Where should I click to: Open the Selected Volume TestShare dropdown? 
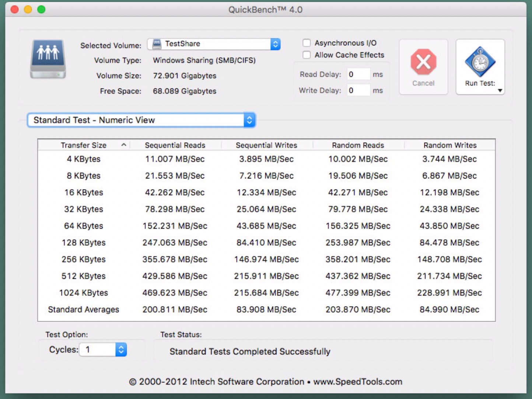214,44
